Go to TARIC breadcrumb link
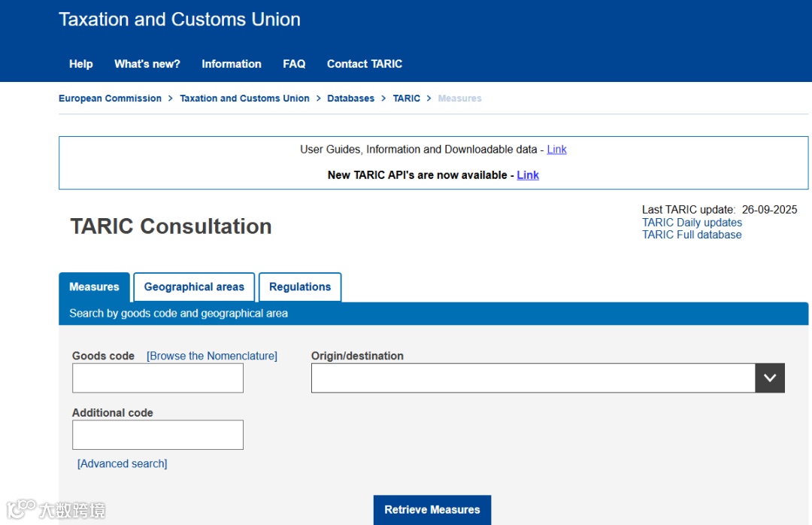This screenshot has height=525, width=812. [407, 99]
